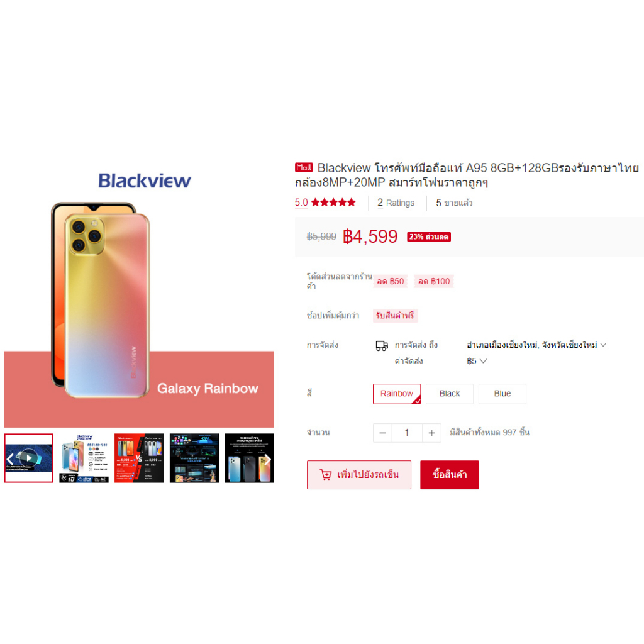Click the ลด ฿100 store voucher

pyautogui.click(x=434, y=281)
